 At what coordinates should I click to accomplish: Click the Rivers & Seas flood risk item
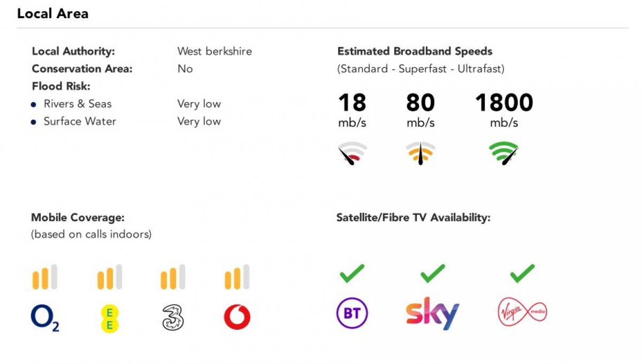pos(78,104)
